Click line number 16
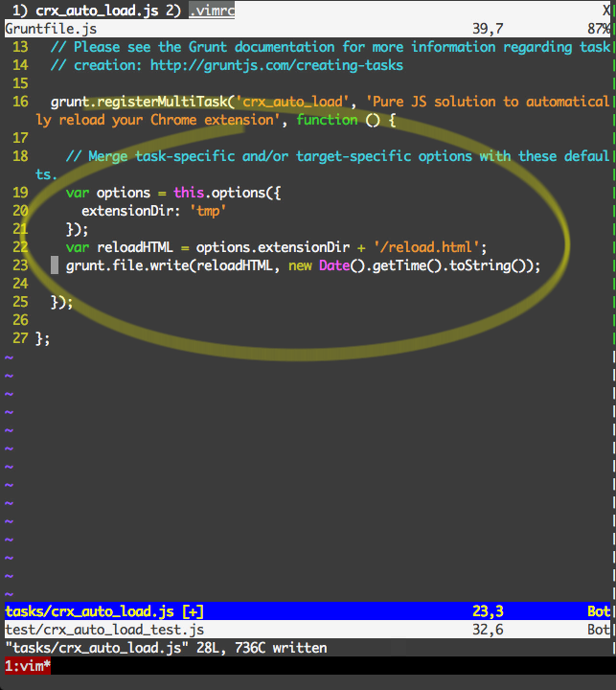The width and height of the screenshot is (616, 690). (x=20, y=102)
